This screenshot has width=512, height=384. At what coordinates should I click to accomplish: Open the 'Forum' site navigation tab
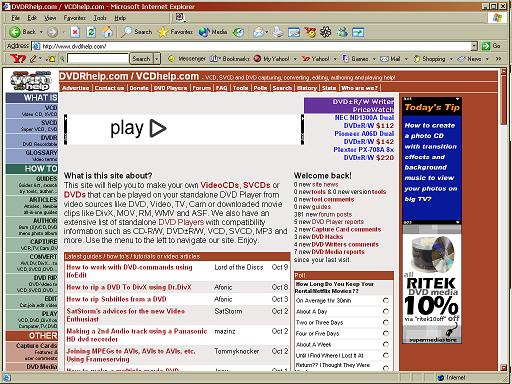pyautogui.click(x=201, y=88)
